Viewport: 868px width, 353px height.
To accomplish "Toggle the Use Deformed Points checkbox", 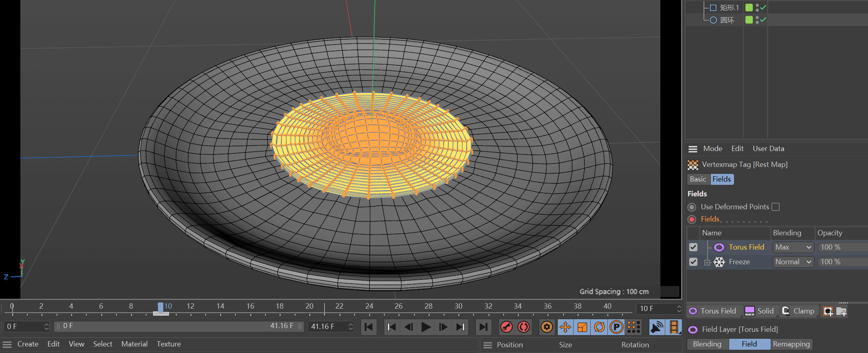I will (776, 207).
